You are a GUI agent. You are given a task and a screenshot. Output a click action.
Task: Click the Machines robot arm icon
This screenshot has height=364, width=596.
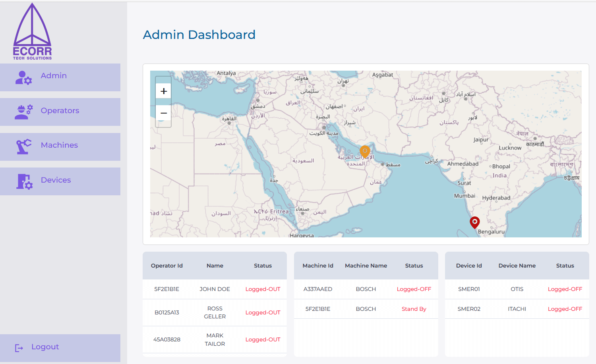click(23, 147)
